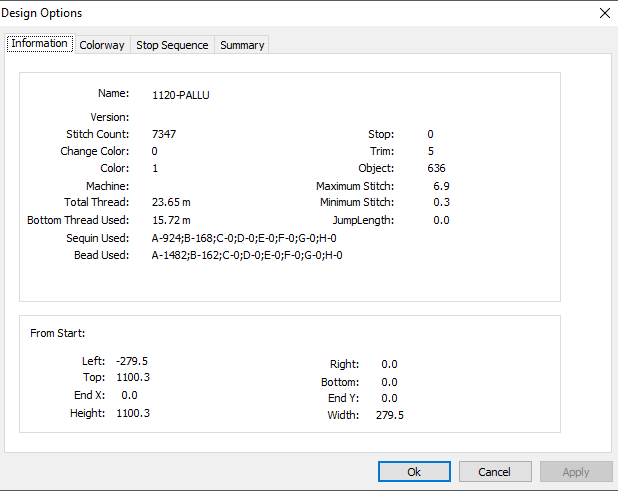This screenshot has height=491, width=618.
Task: Click the Bottom Thread Used value 15.72 m
Action: click(171, 220)
